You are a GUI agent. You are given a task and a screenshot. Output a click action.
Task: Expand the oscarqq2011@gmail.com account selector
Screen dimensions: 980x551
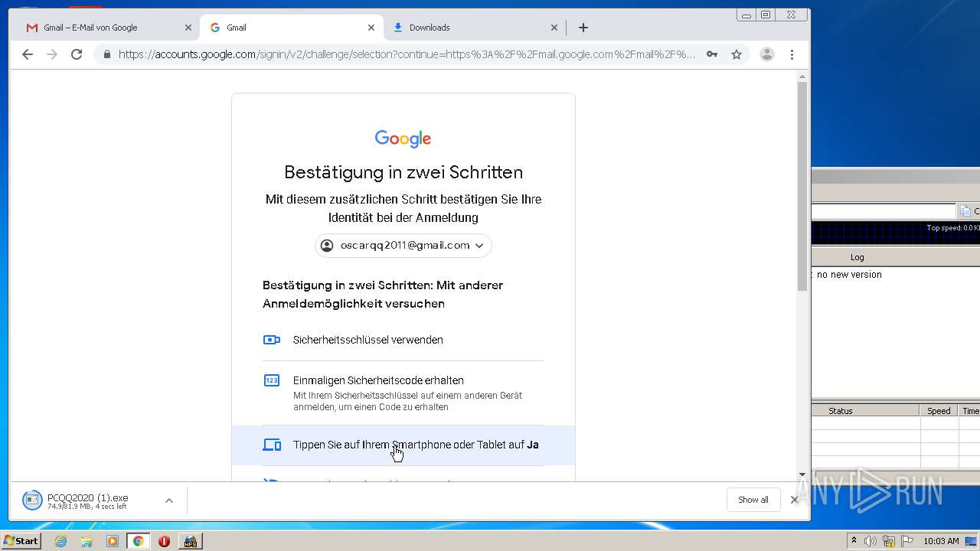[403, 245]
